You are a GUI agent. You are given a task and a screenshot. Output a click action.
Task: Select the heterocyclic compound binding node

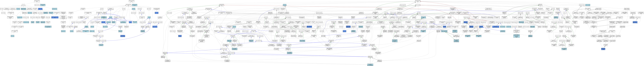point(7,9)
